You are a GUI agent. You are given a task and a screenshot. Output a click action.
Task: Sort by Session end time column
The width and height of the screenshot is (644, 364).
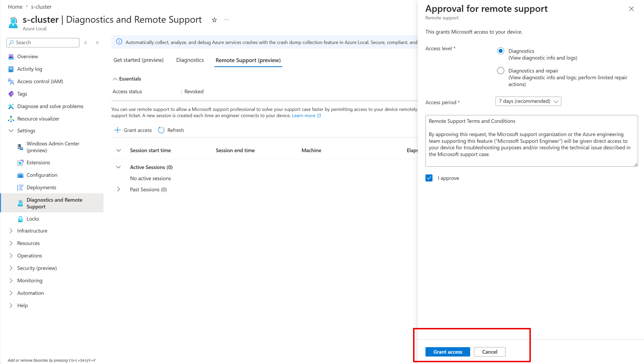coord(235,150)
